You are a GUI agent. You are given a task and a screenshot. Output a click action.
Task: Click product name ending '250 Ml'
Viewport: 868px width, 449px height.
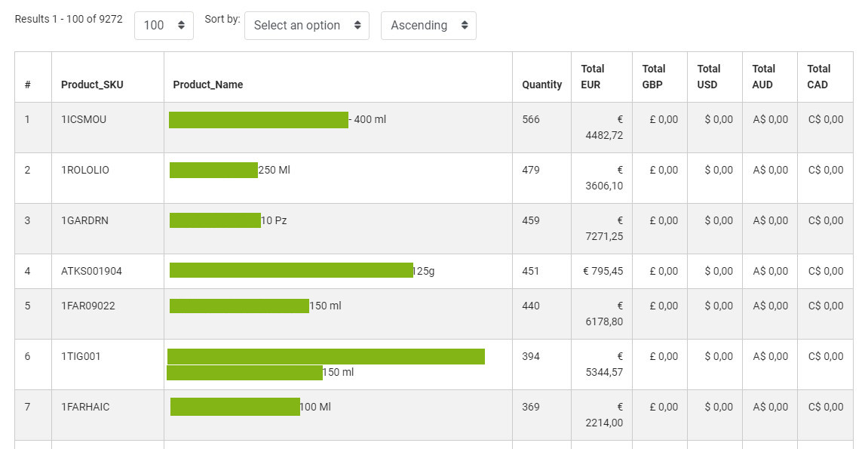pos(230,170)
